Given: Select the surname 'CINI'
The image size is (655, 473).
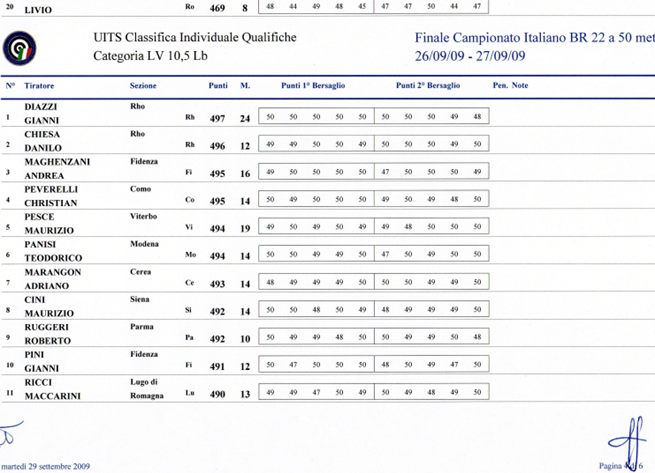Looking at the screenshot, I should click(x=35, y=300).
